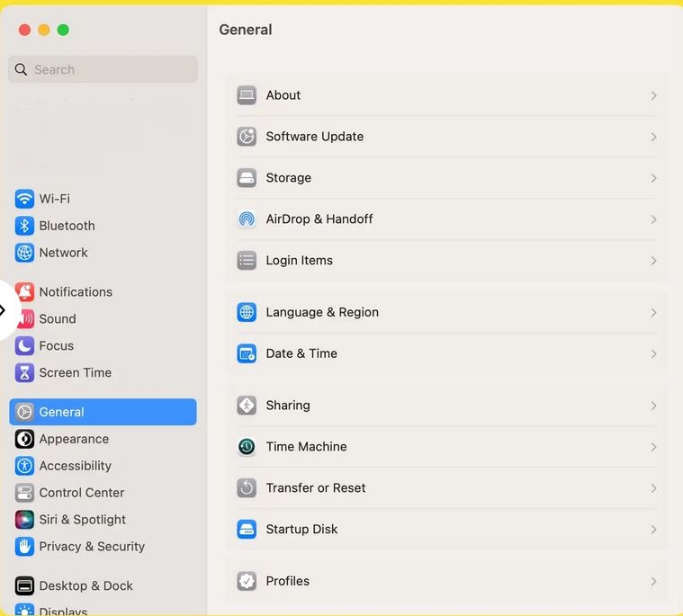The image size is (683, 616).
Task: Click the About laptop icon
Action: click(x=247, y=95)
